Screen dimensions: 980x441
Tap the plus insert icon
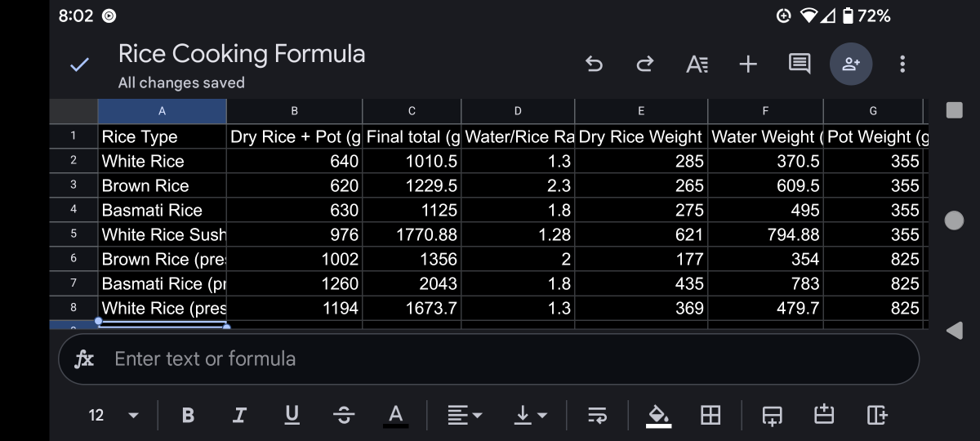(748, 64)
